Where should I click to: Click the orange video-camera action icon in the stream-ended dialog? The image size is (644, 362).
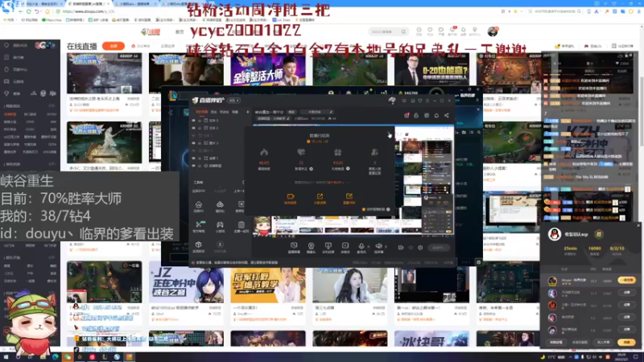pos(291,198)
